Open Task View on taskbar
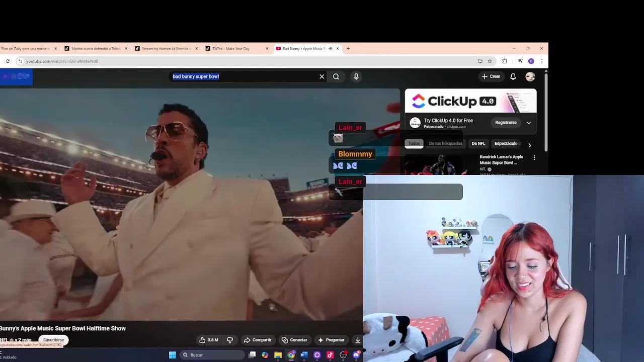644x362 pixels. [x=252, y=355]
